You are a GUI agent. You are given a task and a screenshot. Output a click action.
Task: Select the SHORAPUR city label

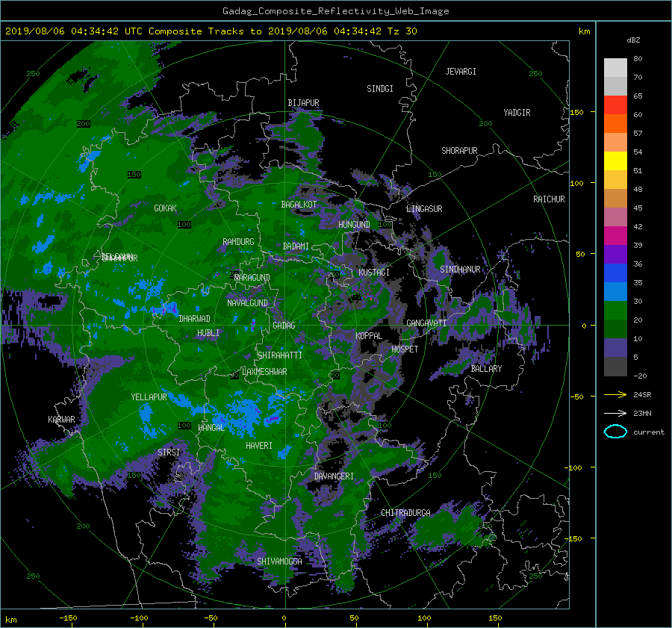(x=459, y=151)
